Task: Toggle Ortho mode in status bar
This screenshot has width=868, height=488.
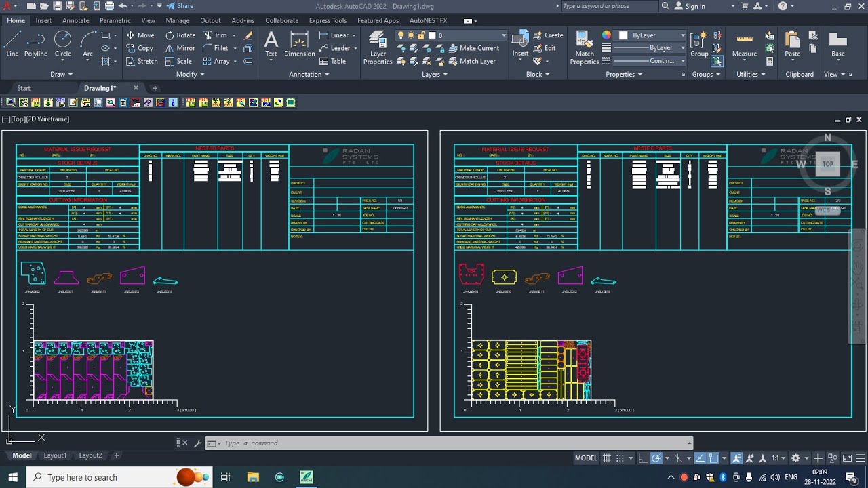Action: click(643, 458)
